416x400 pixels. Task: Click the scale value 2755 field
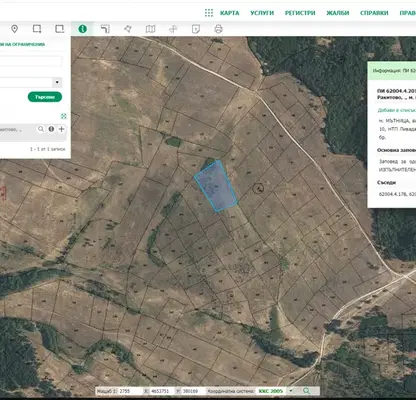130,391
